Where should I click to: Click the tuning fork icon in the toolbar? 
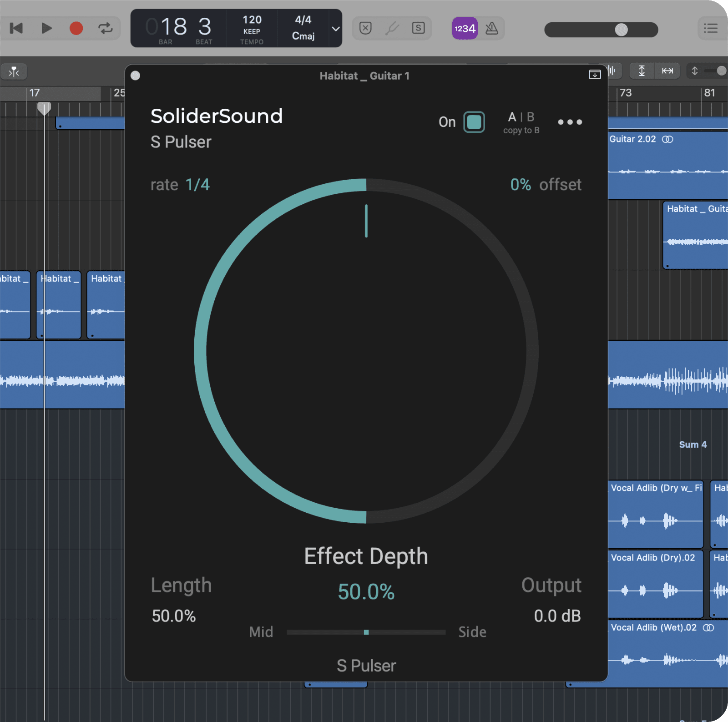(392, 28)
